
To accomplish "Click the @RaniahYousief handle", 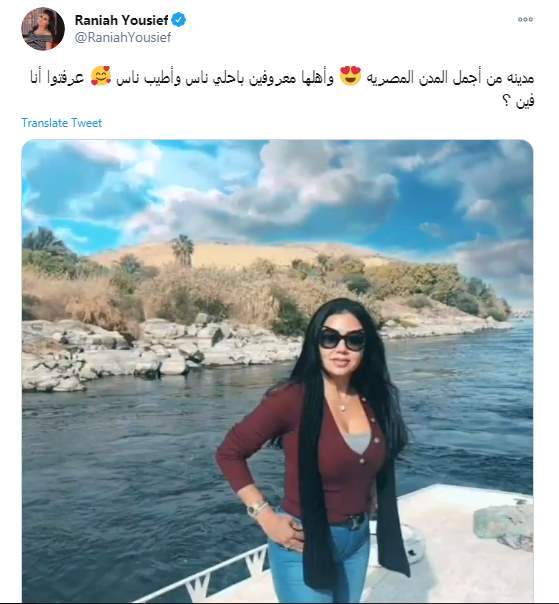I will click(x=123, y=37).
